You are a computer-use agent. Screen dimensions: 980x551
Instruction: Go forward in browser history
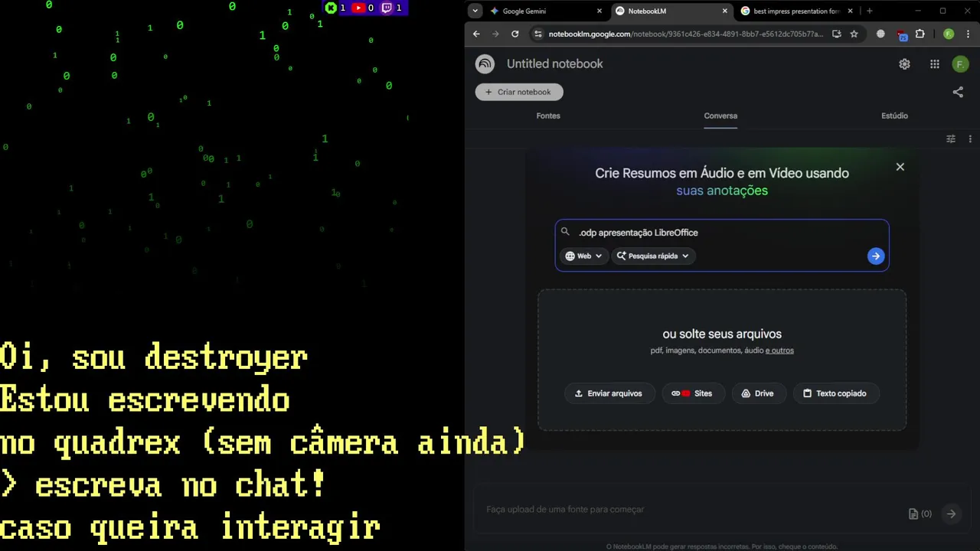[x=495, y=34]
